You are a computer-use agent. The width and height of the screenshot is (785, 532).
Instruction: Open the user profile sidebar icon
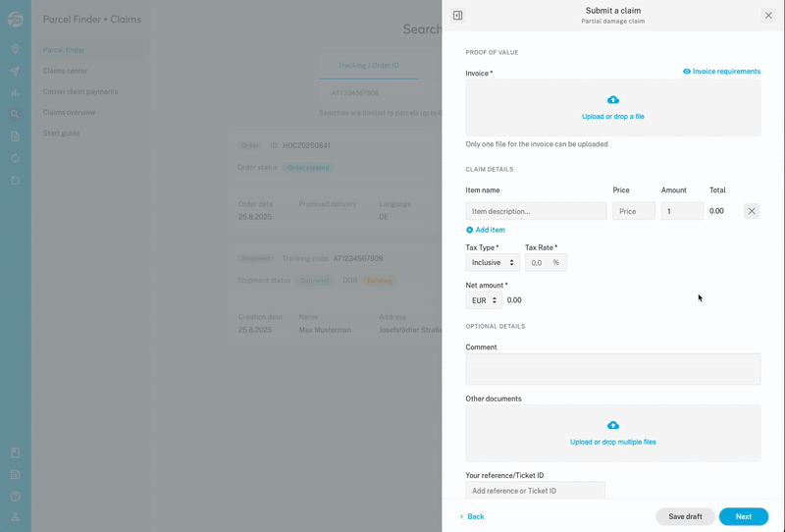click(x=15, y=516)
